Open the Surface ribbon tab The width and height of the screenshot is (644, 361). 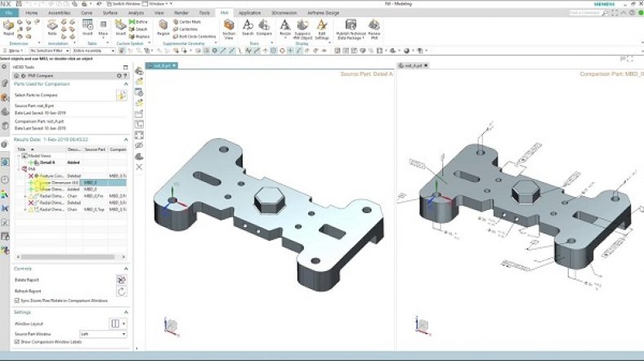pos(110,13)
